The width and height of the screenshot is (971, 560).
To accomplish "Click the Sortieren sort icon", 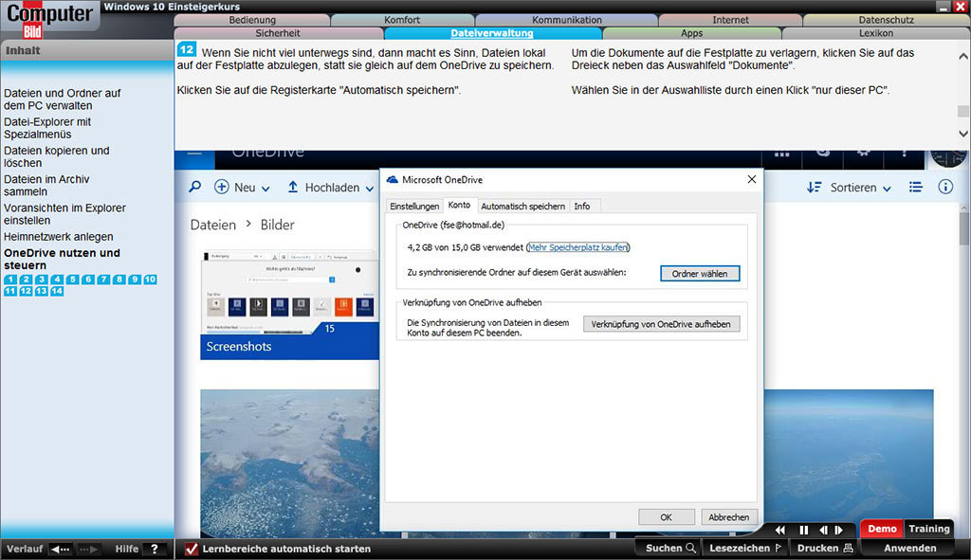I will pyautogui.click(x=814, y=187).
